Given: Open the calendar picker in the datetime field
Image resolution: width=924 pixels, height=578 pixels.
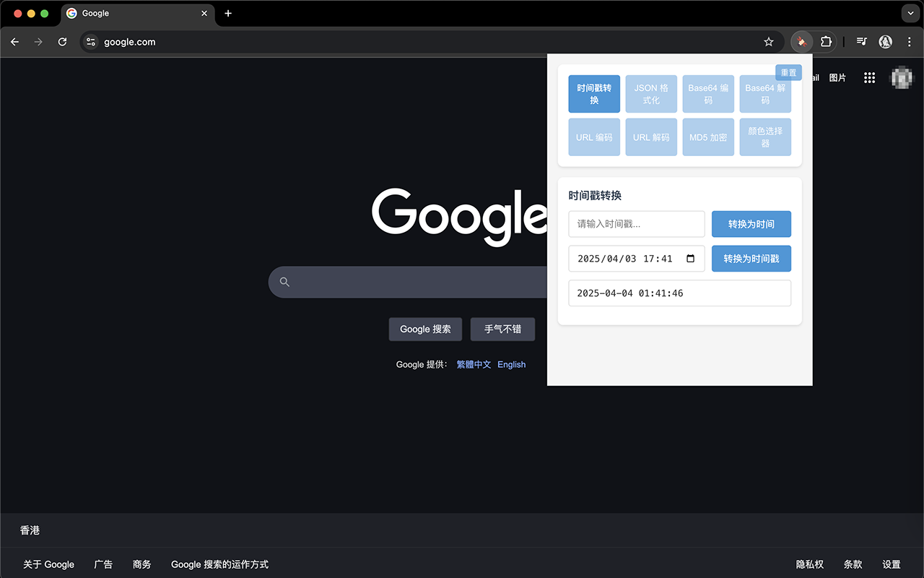Looking at the screenshot, I should pos(691,258).
